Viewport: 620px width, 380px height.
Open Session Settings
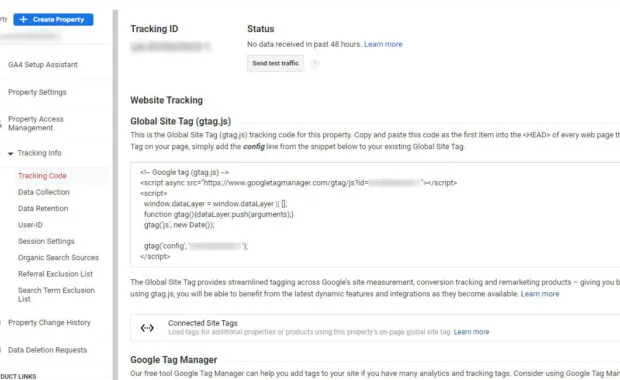pyautogui.click(x=46, y=241)
